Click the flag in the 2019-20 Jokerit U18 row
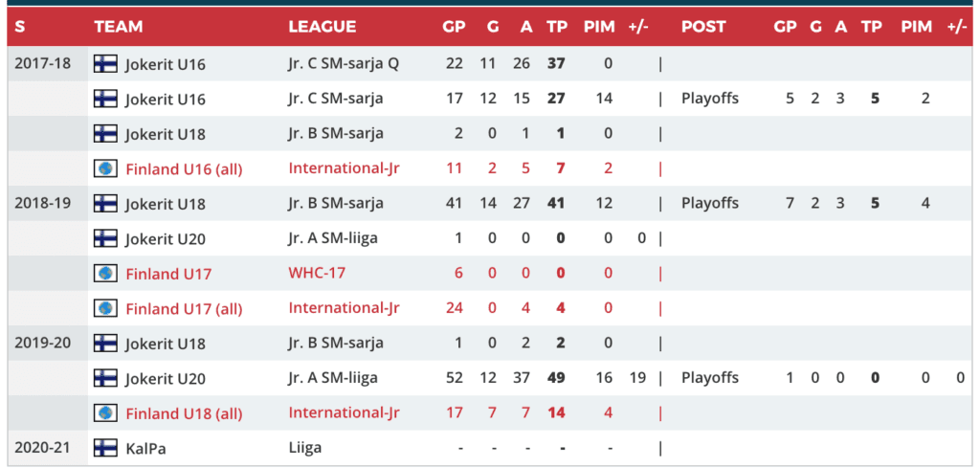This screenshot has width=980, height=468. 105,343
